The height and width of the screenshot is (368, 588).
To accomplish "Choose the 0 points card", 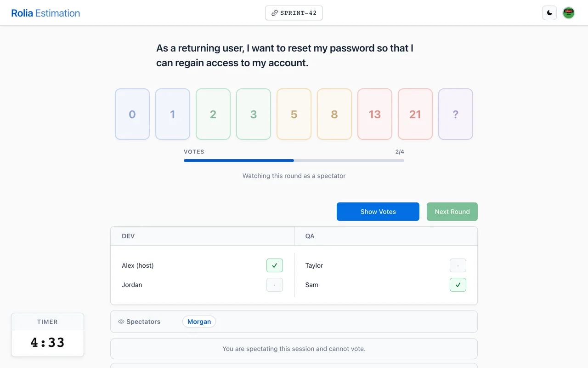I will click(x=132, y=114).
